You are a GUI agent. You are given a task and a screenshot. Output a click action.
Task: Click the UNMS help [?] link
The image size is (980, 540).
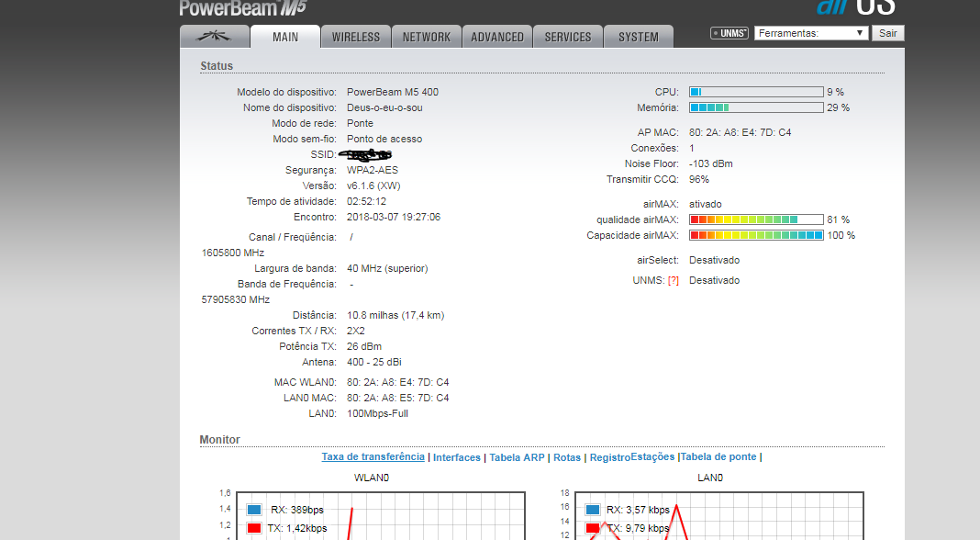[x=674, y=280]
